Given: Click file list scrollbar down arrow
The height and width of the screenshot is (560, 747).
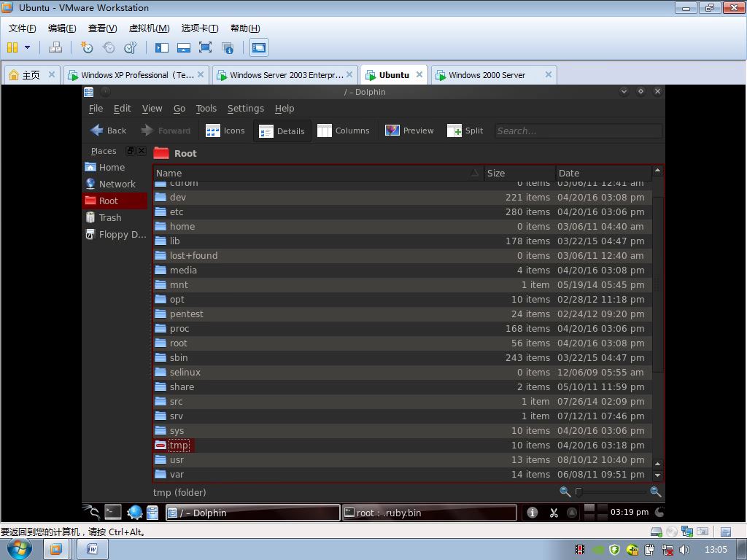Looking at the screenshot, I should (x=657, y=475).
